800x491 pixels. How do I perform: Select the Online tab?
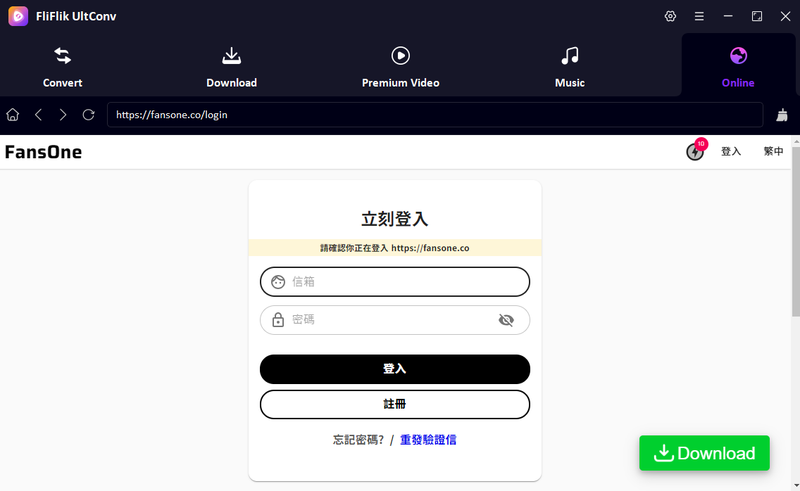click(x=738, y=67)
